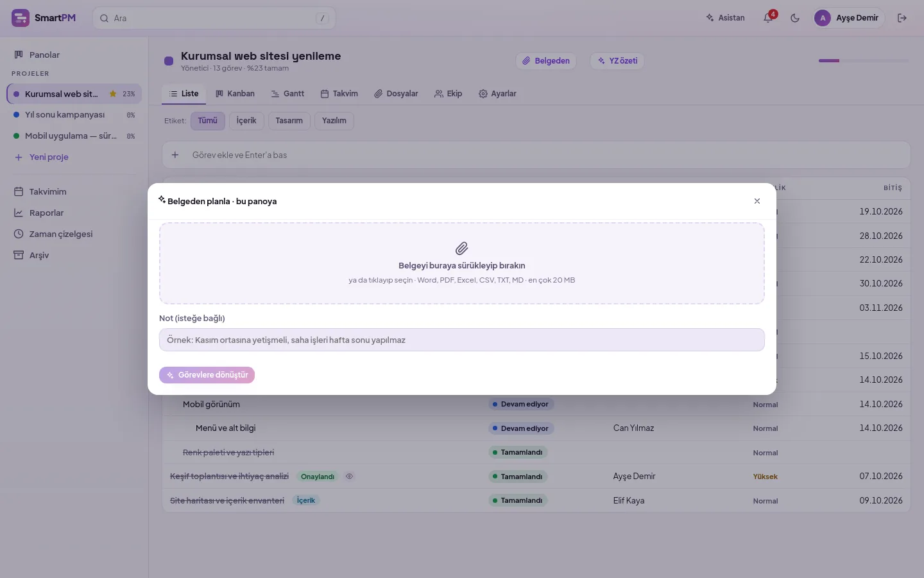
Task: Open Renk paleti ve yazı tipleri task
Action: tap(228, 453)
